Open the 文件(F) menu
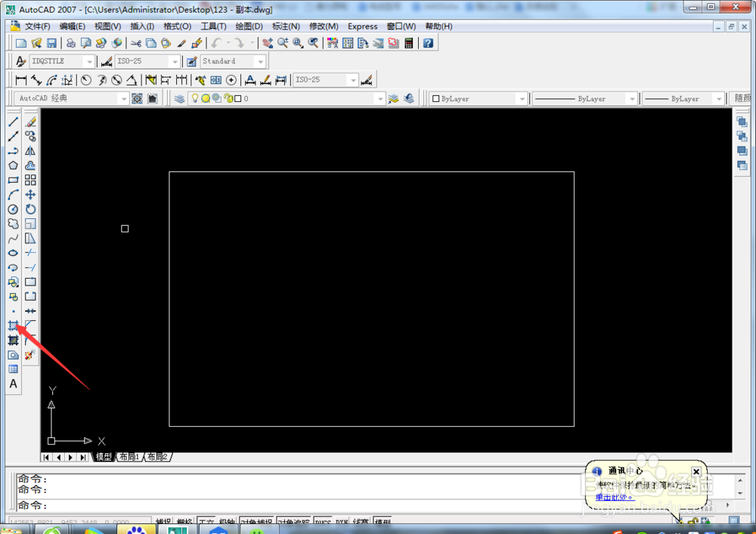This screenshot has width=756, height=534. tap(38, 26)
